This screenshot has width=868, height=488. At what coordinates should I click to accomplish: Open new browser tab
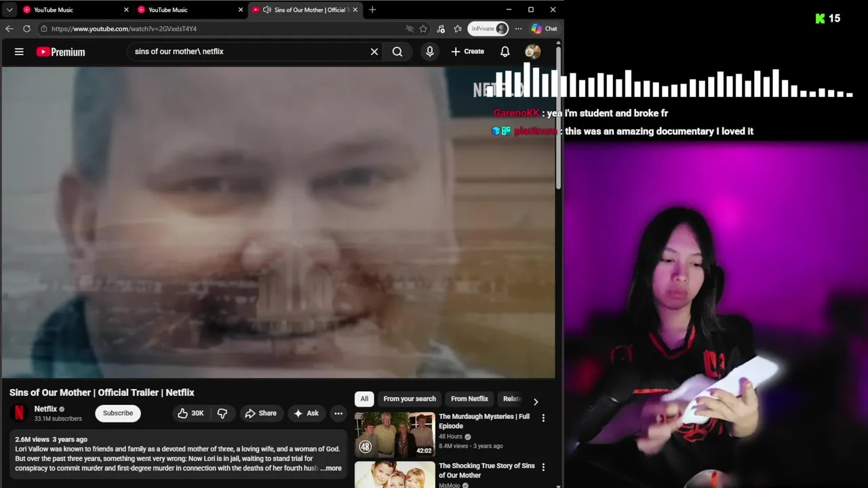click(x=372, y=9)
